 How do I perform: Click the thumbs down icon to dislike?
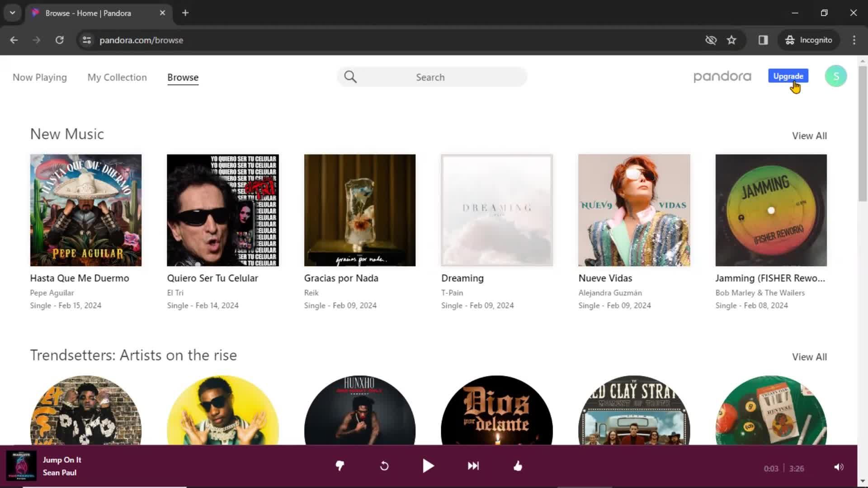(340, 466)
